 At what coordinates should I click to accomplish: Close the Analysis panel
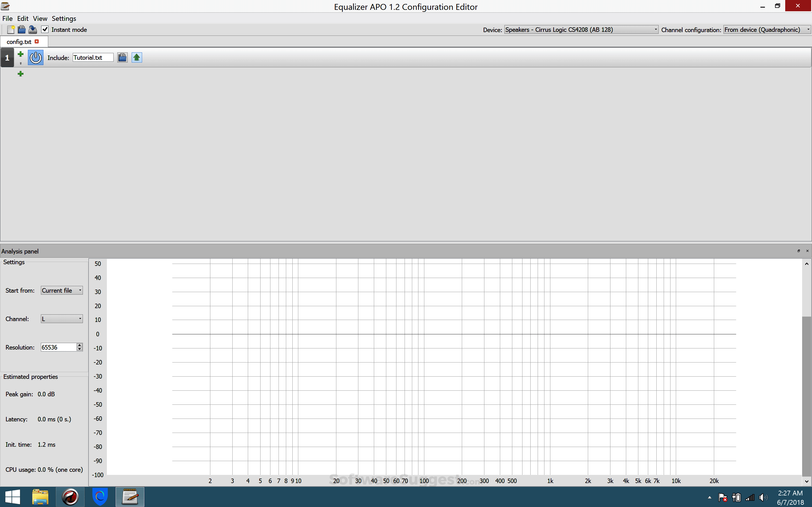tap(807, 251)
